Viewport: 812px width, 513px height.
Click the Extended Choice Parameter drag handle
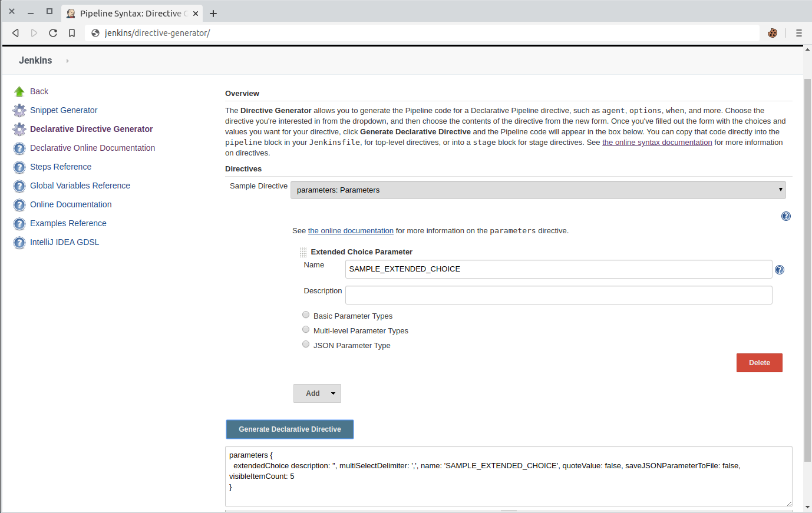tap(303, 252)
